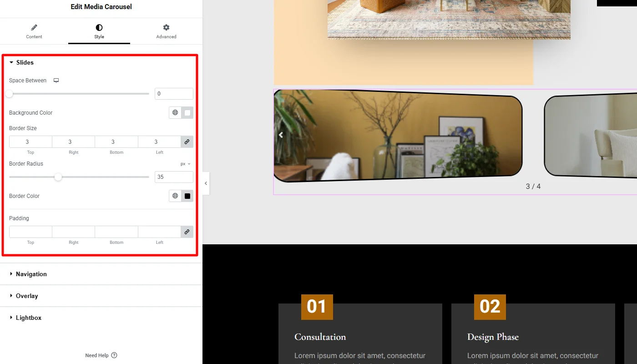This screenshot has height=364, width=637.
Task: Click the Border Size Bottom field
Action: tap(116, 142)
